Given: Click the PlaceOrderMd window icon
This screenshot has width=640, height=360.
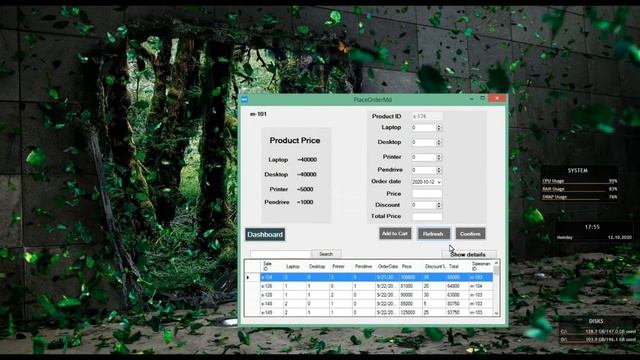Looking at the screenshot, I should click(244, 99).
